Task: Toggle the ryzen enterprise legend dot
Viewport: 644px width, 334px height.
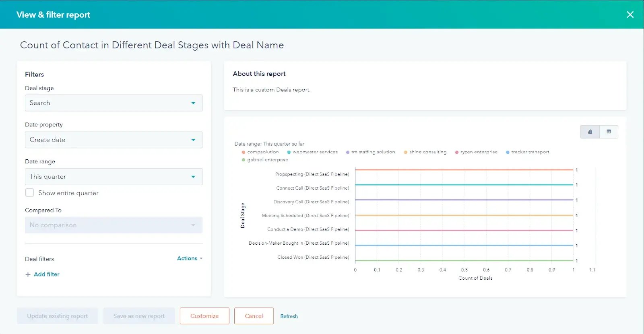Action: tap(457, 152)
